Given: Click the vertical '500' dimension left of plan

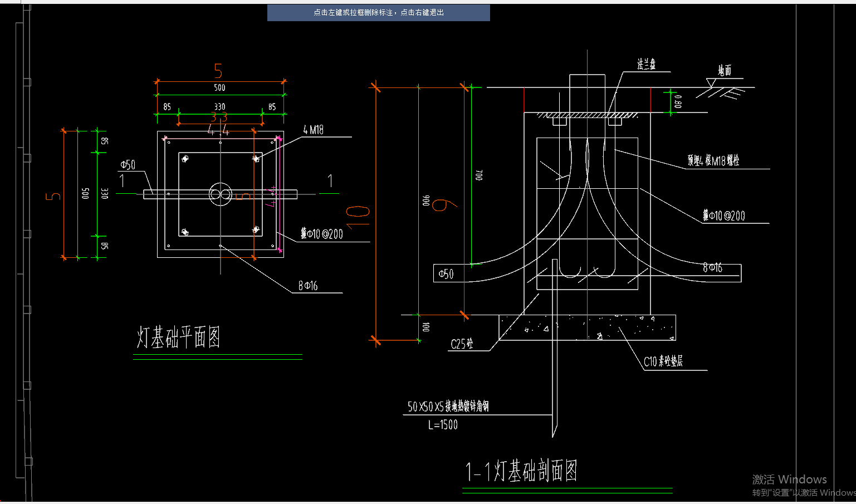Looking at the screenshot, I should pyautogui.click(x=86, y=193).
